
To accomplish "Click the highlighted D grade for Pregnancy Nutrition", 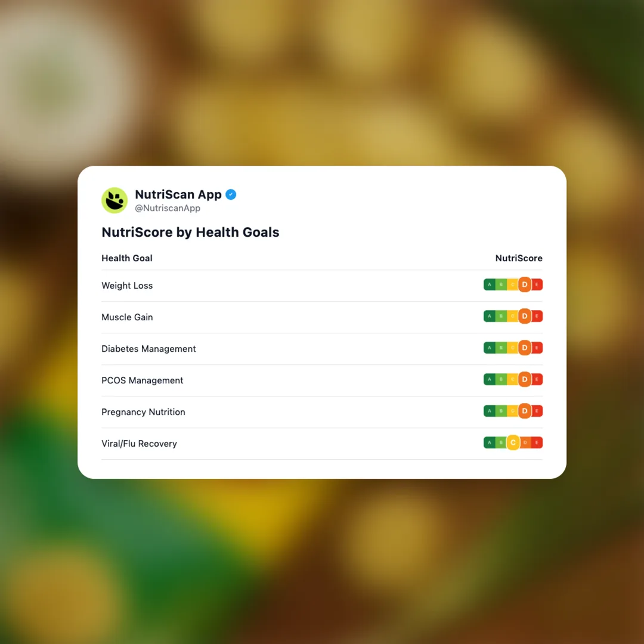I will 525,411.
